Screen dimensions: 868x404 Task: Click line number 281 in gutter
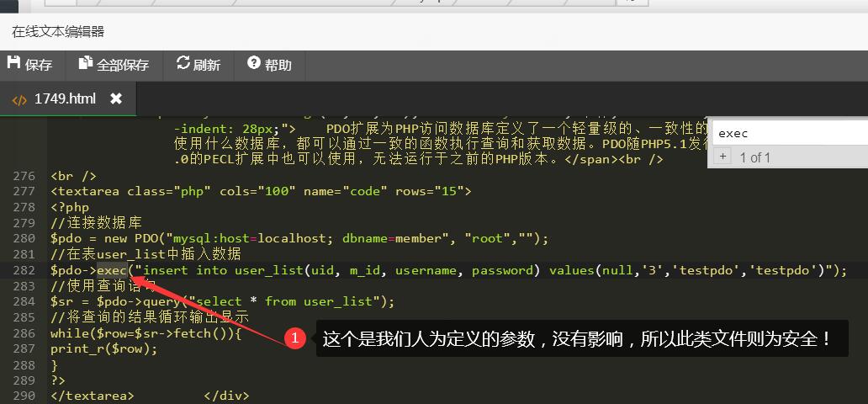click(x=24, y=254)
